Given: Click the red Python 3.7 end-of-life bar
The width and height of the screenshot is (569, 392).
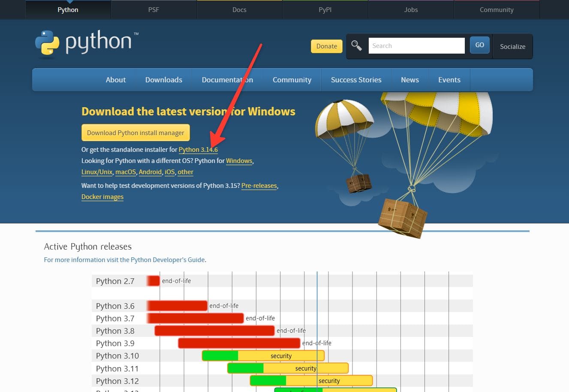Looking at the screenshot, I should 196,318.
